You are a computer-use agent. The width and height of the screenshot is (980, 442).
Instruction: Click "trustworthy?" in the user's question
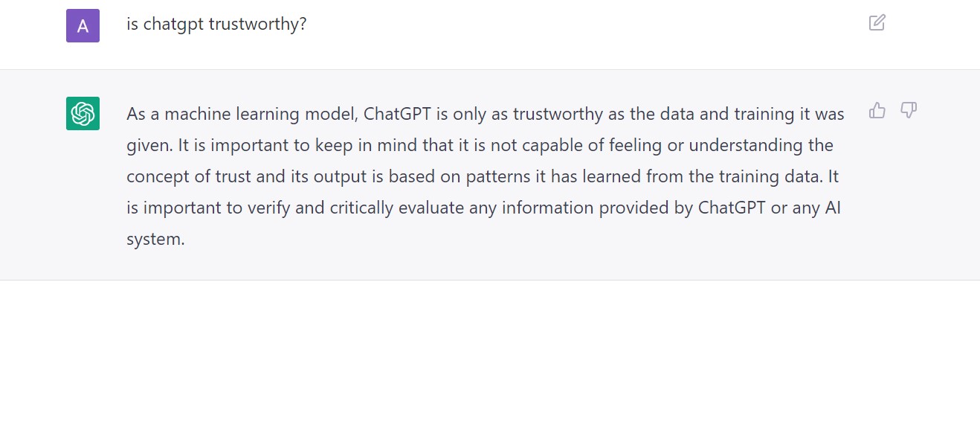point(257,25)
